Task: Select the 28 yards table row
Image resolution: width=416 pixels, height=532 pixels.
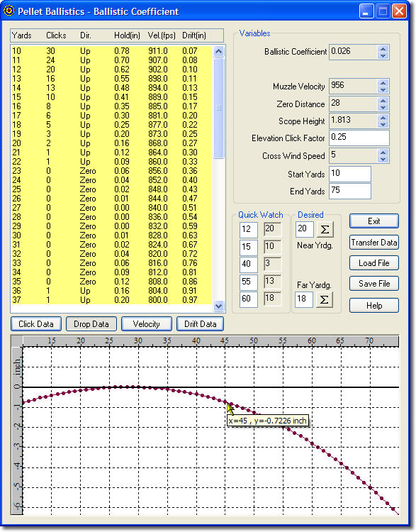Action: [112, 217]
